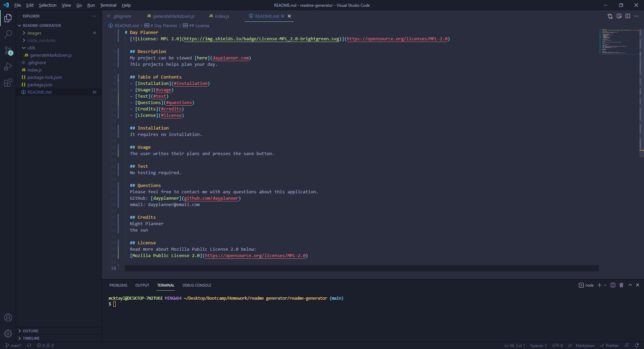Open the Terminal menu
644x349 pixels.
[108, 5]
